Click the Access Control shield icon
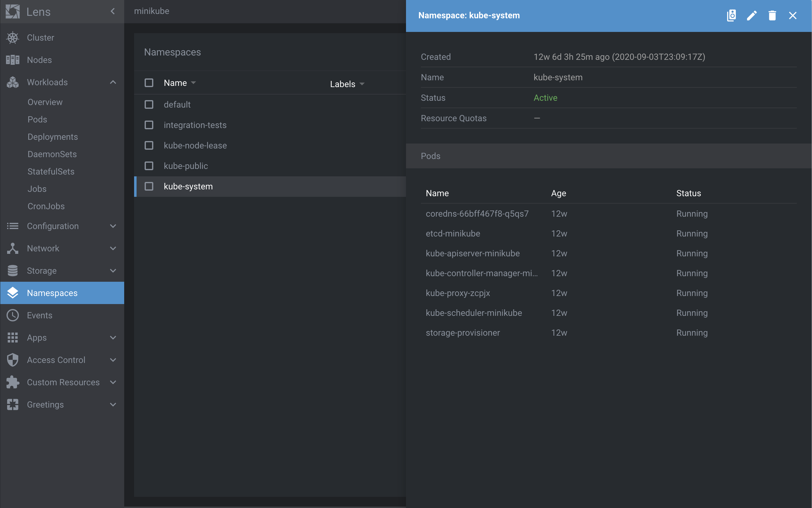The image size is (812, 508). coord(13,360)
